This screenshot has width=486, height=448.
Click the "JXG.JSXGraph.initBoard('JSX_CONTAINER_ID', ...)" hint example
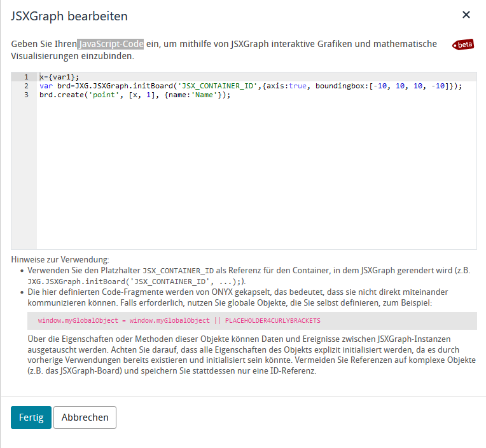(x=135, y=282)
